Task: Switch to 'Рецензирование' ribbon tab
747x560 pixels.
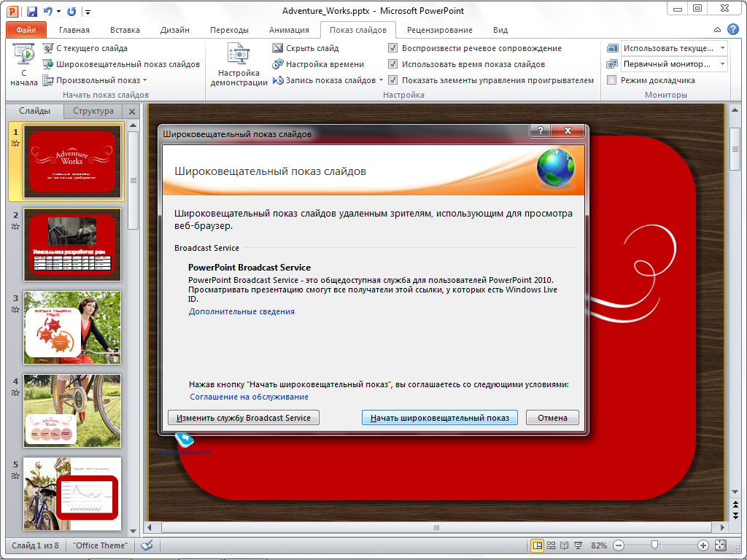Action: pyautogui.click(x=440, y=30)
